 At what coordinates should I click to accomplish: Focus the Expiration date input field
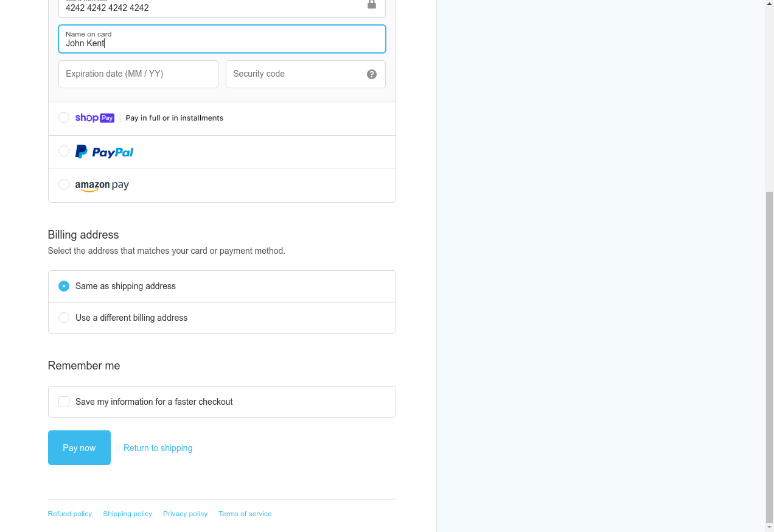coord(138,74)
